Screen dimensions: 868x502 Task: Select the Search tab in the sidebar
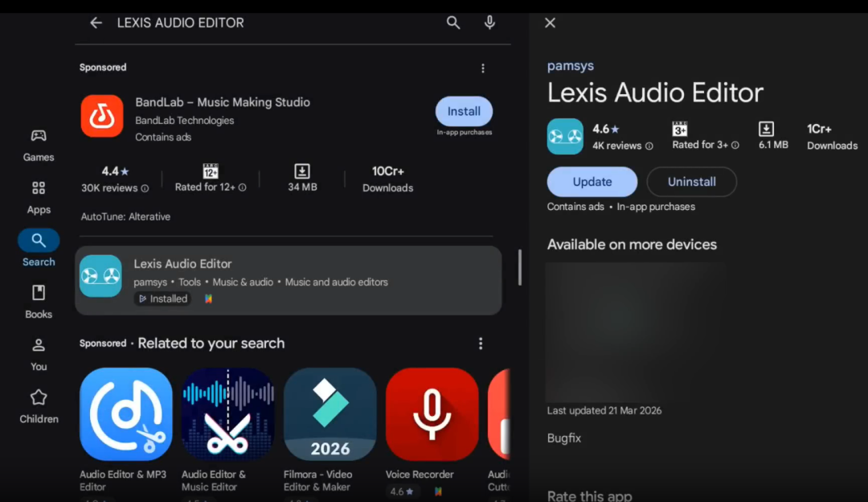pyautogui.click(x=39, y=249)
